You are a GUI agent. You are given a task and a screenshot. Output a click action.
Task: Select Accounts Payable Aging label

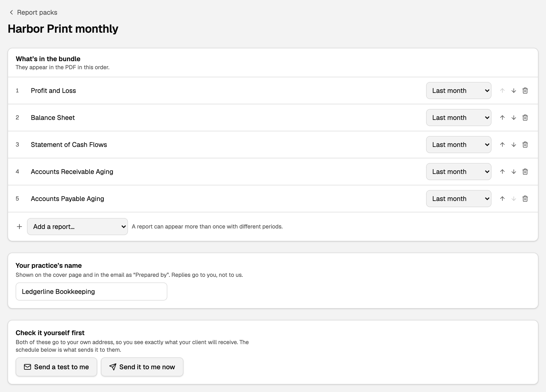tap(67, 199)
